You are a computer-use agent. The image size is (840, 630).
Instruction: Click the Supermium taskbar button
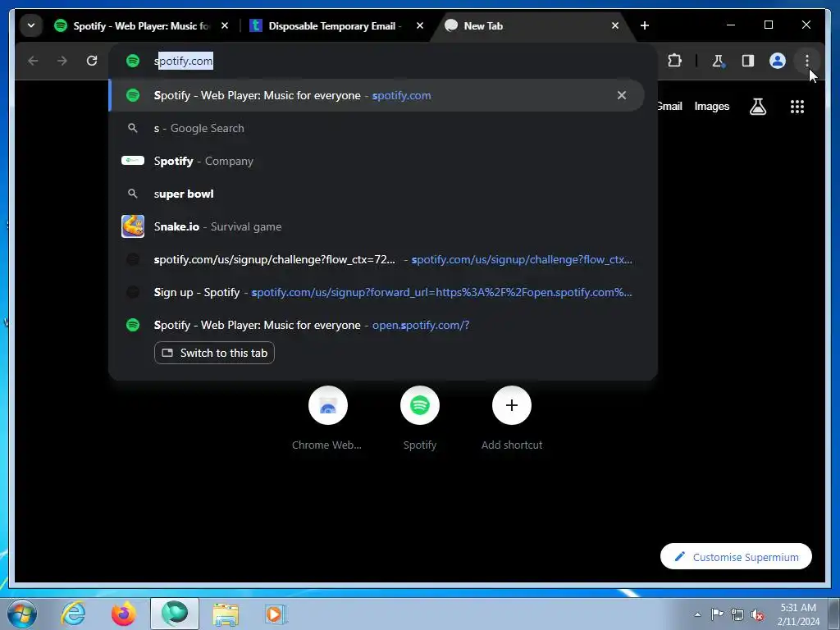(175, 614)
